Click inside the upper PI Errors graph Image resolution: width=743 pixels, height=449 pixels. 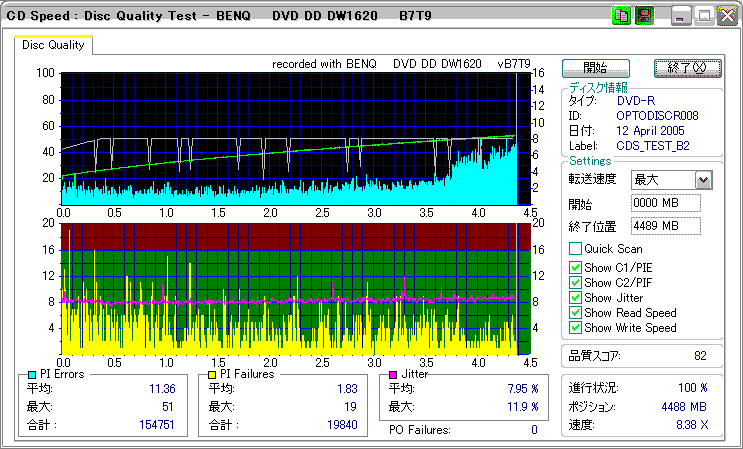coord(290,138)
